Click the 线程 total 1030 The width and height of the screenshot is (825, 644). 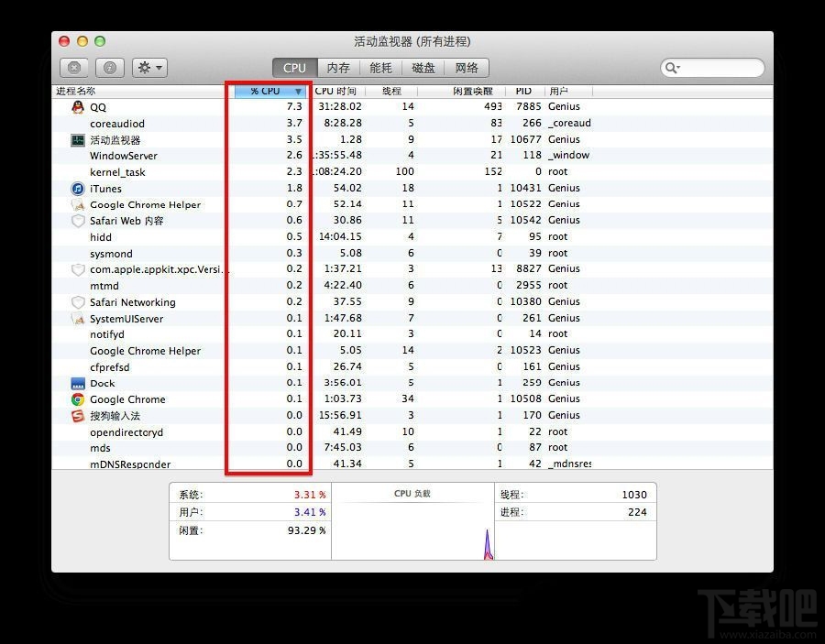click(x=634, y=495)
